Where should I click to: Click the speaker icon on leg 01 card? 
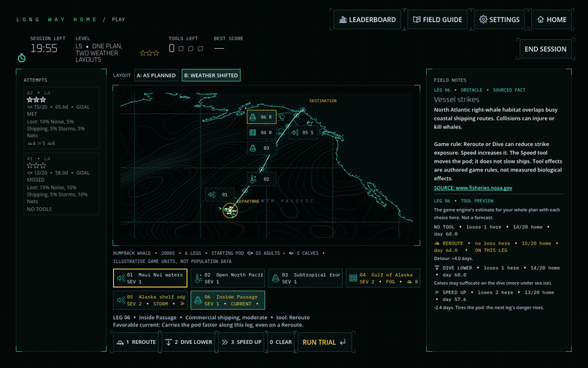pos(121,278)
